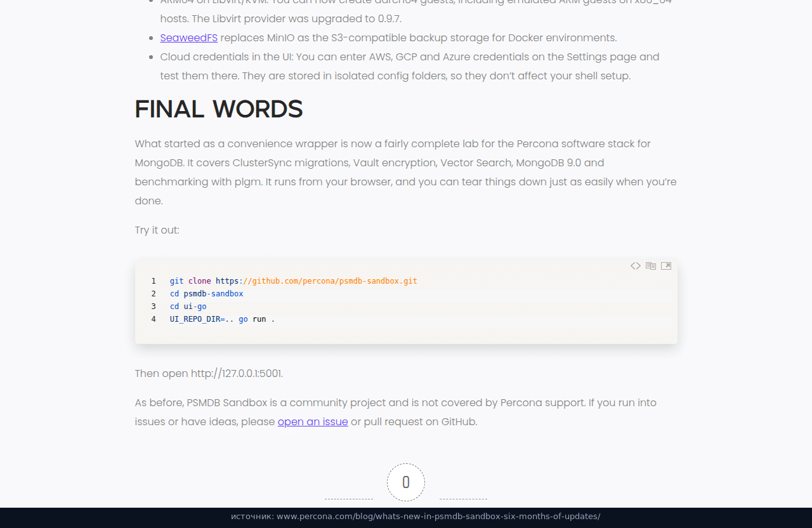Open the SeaweedFS link
Screen dimensions: 812x528
pos(189,37)
